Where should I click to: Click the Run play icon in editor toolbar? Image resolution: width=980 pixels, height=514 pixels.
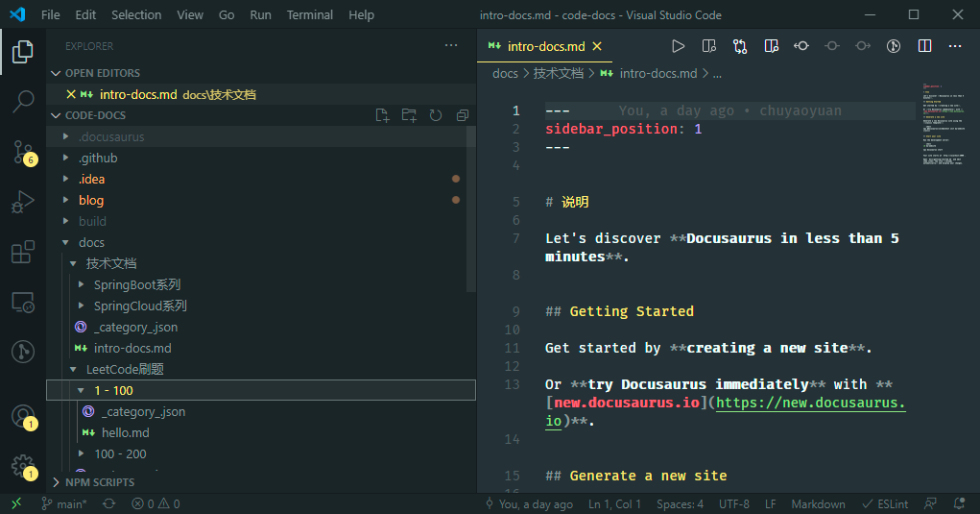point(678,46)
